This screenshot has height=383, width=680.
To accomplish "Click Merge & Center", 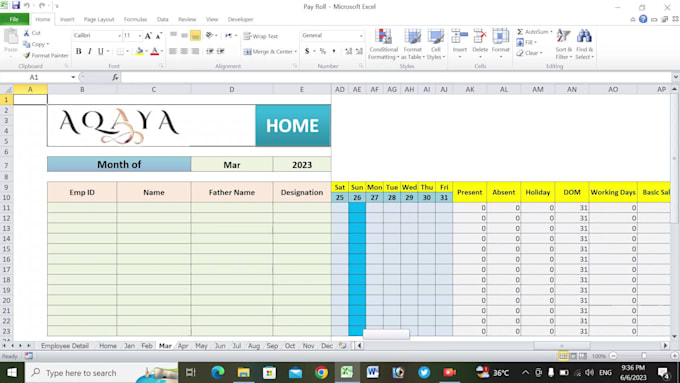I will tap(268, 51).
